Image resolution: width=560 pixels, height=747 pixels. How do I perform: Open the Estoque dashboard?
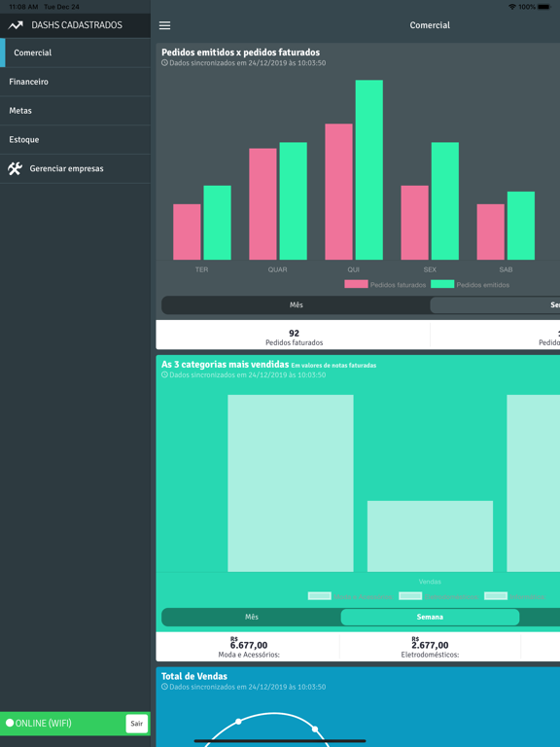pos(75,140)
